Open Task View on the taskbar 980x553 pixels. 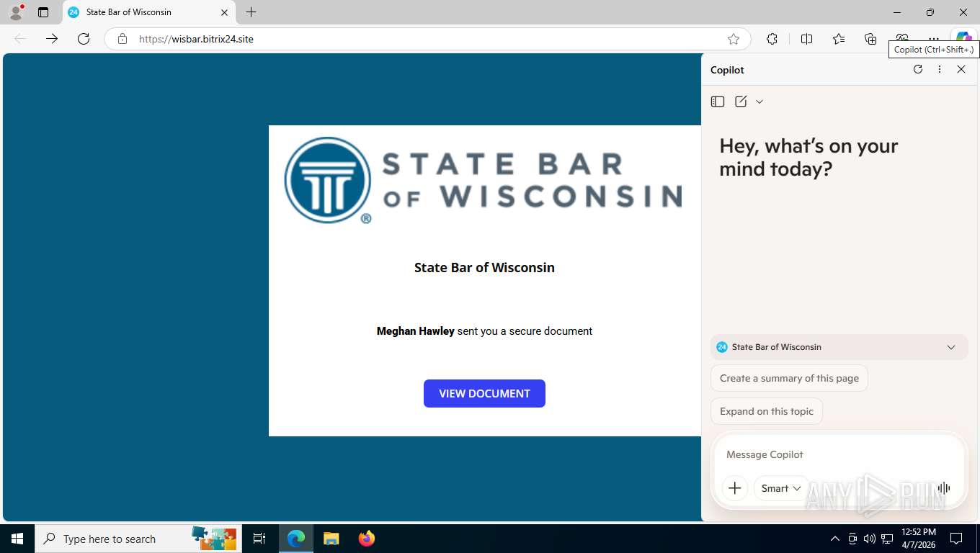tap(259, 539)
